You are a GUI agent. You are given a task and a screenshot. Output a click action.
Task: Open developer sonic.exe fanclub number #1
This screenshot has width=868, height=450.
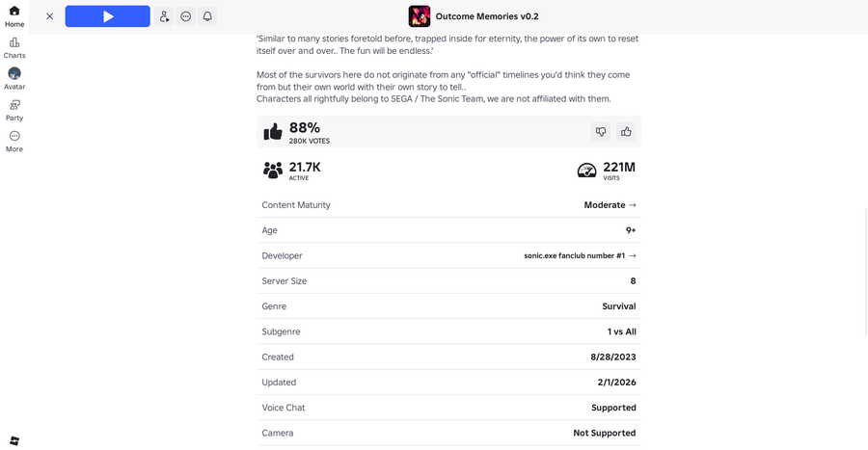pos(580,256)
